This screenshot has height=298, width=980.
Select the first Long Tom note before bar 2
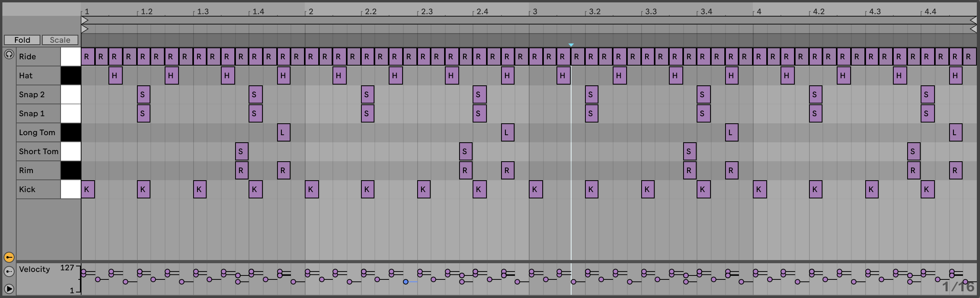pyautogui.click(x=284, y=132)
